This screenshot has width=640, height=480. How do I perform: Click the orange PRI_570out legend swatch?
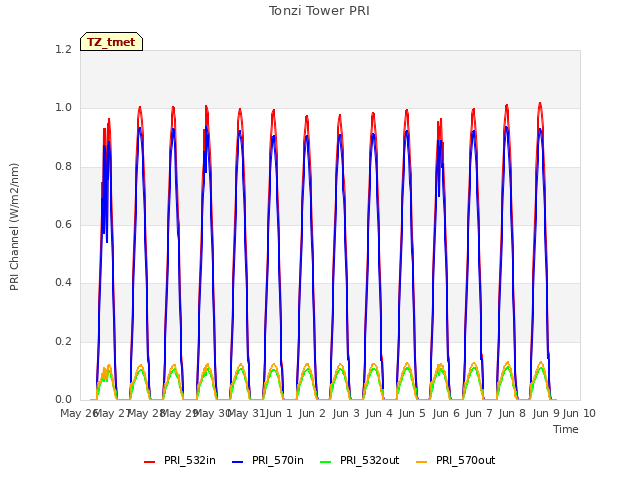pyautogui.click(x=421, y=462)
